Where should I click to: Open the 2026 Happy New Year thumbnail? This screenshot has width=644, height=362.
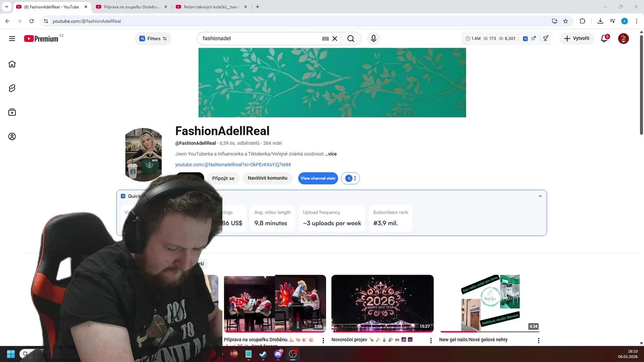tap(382, 304)
